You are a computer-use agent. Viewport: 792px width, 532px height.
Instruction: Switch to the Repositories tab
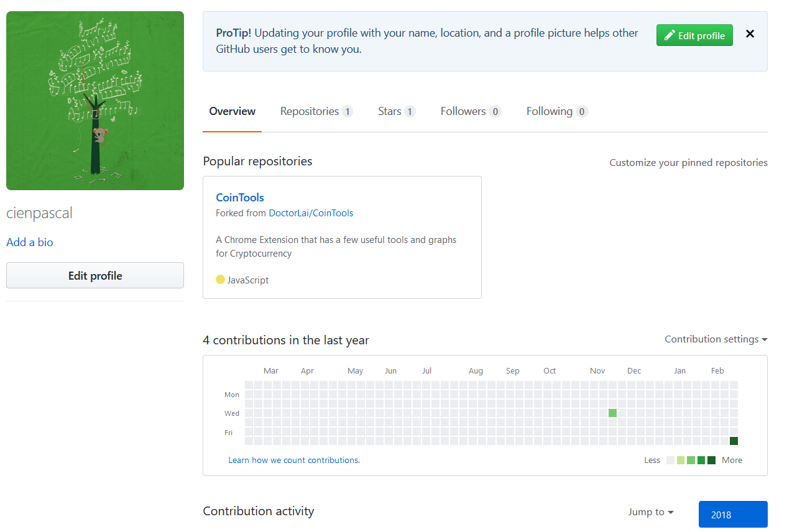pos(316,111)
